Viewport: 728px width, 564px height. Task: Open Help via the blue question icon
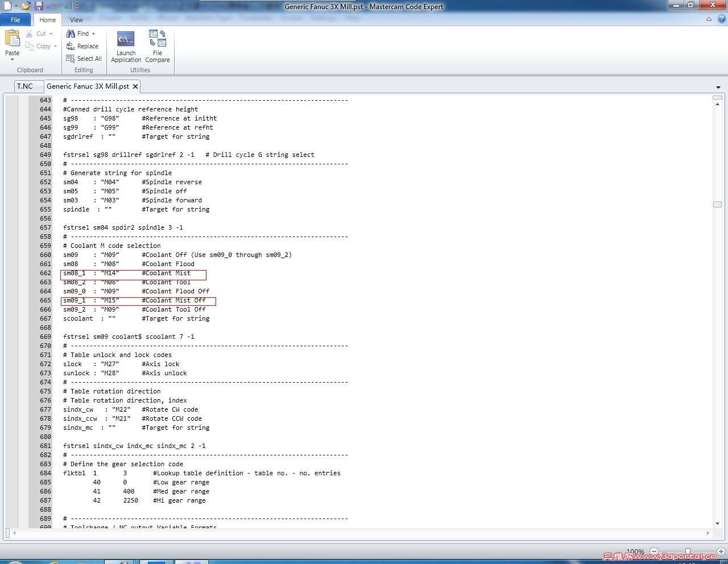tap(722, 19)
